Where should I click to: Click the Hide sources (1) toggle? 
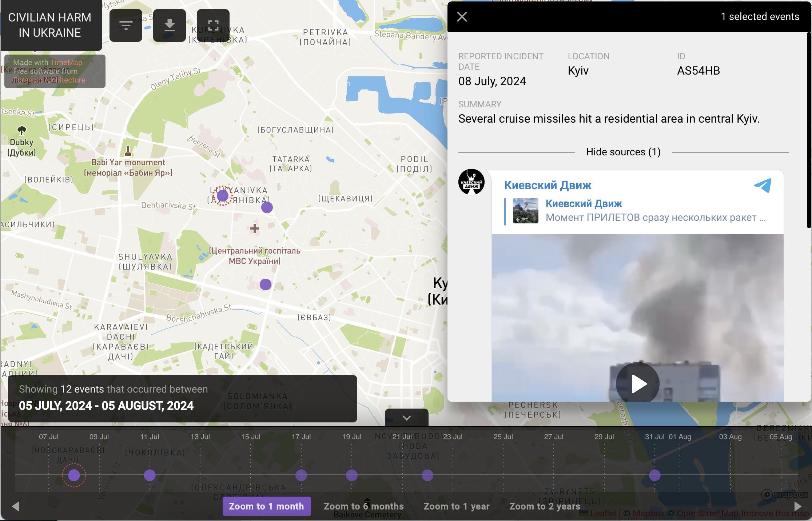point(623,152)
